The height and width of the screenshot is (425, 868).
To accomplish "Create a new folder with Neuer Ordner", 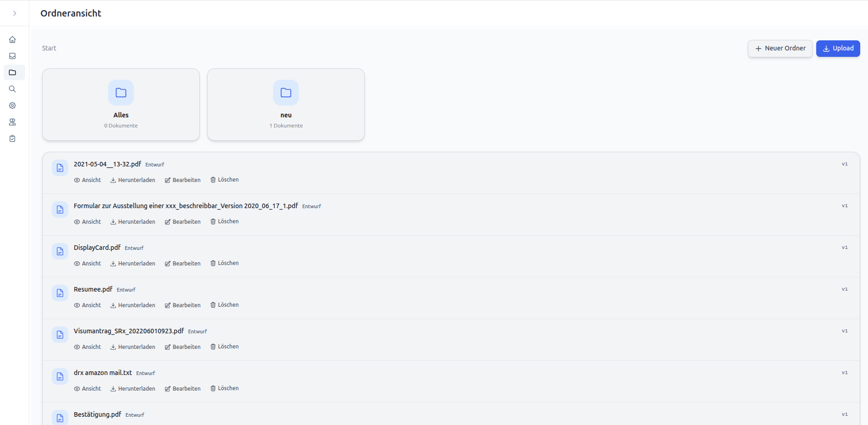I will pos(780,49).
